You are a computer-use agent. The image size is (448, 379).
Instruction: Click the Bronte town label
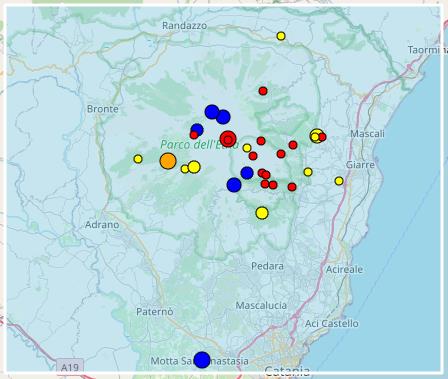(x=103, y=109)
